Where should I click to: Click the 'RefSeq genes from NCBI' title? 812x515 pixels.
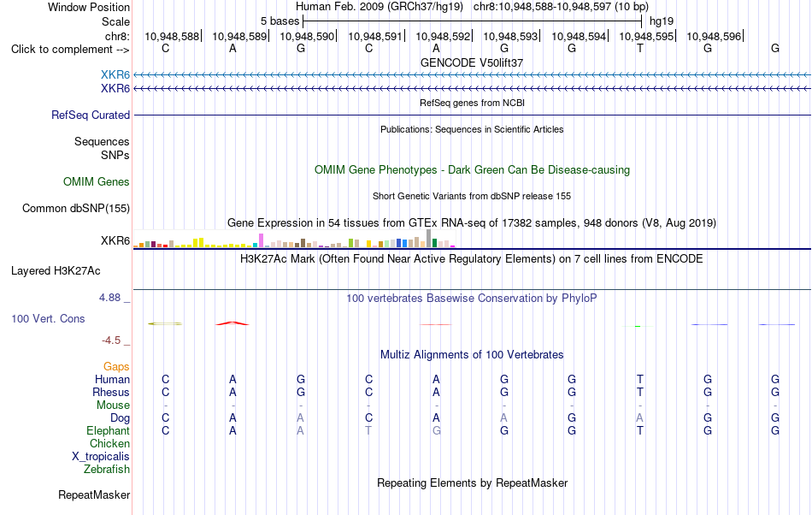tap(472, 104)
